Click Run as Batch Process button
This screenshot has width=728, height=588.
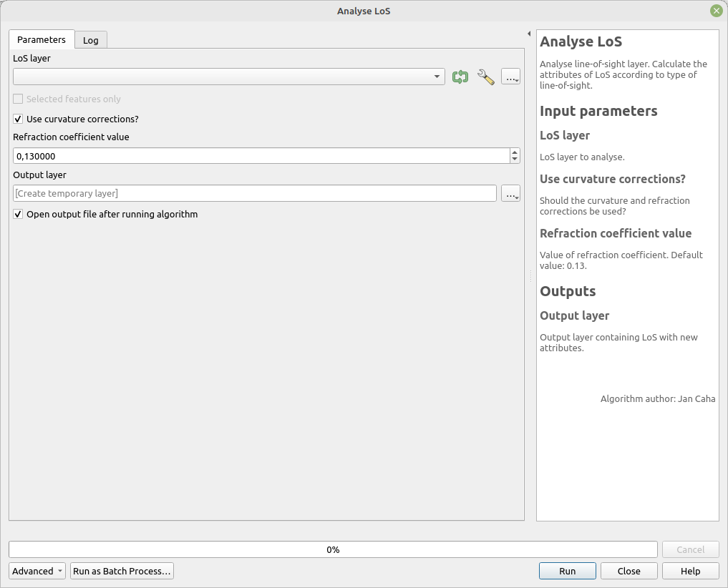coord(122,571)
